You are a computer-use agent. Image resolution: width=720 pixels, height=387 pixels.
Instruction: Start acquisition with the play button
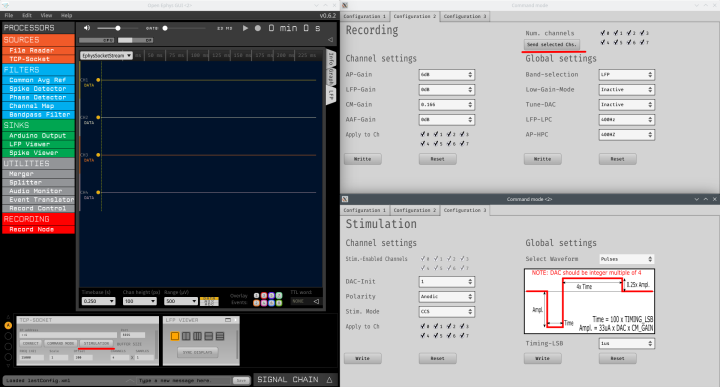click(x=245, y=28)
